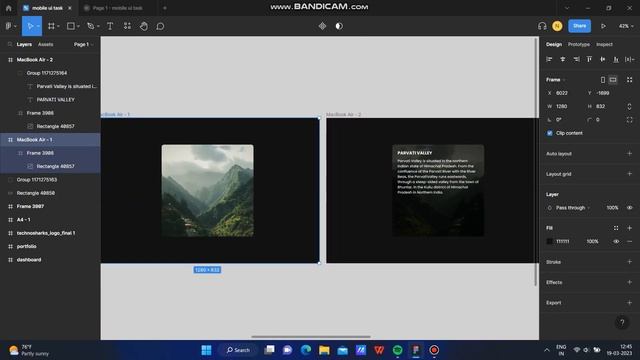The image size is (640, 360).
Task: Switch to the Prototype tab
Action: point(579,44)
